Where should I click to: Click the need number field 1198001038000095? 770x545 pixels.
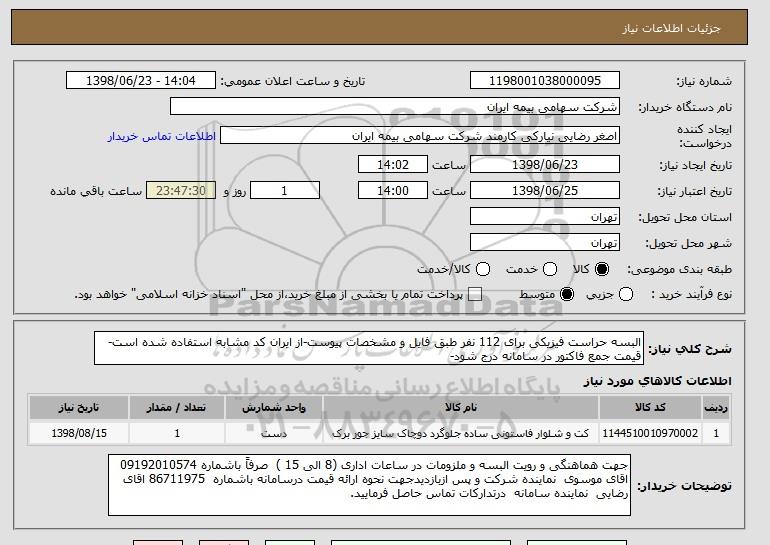tap(545, 81)
